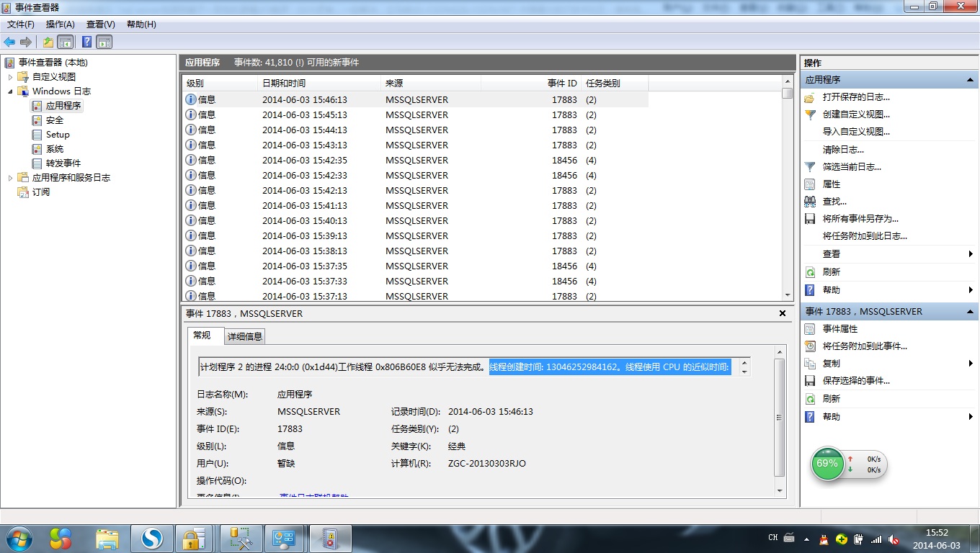Click 将任务附加到此日志 action link
This screenshot has width=980, height=553.
point(865,236)
